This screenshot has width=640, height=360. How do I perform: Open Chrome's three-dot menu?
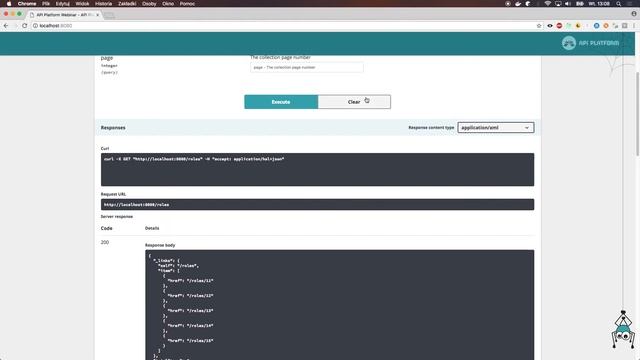click(x=634, y=26)
